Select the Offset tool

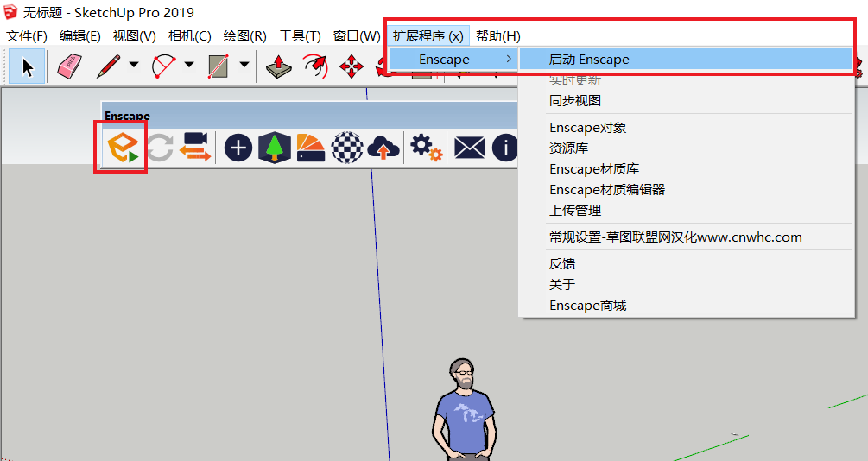tap(315, 66)
